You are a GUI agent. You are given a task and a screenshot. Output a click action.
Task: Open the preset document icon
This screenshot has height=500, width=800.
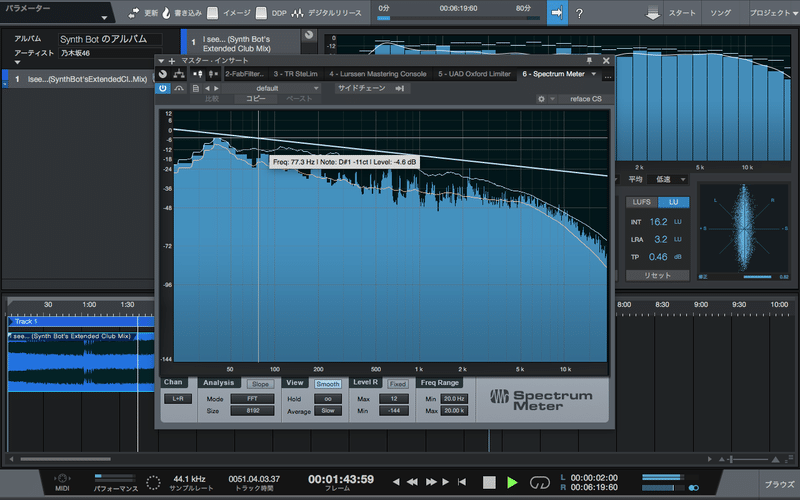[195, 88]
